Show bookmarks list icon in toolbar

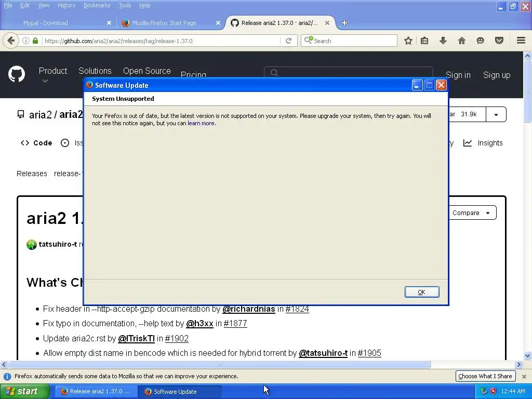coord(424,41)
